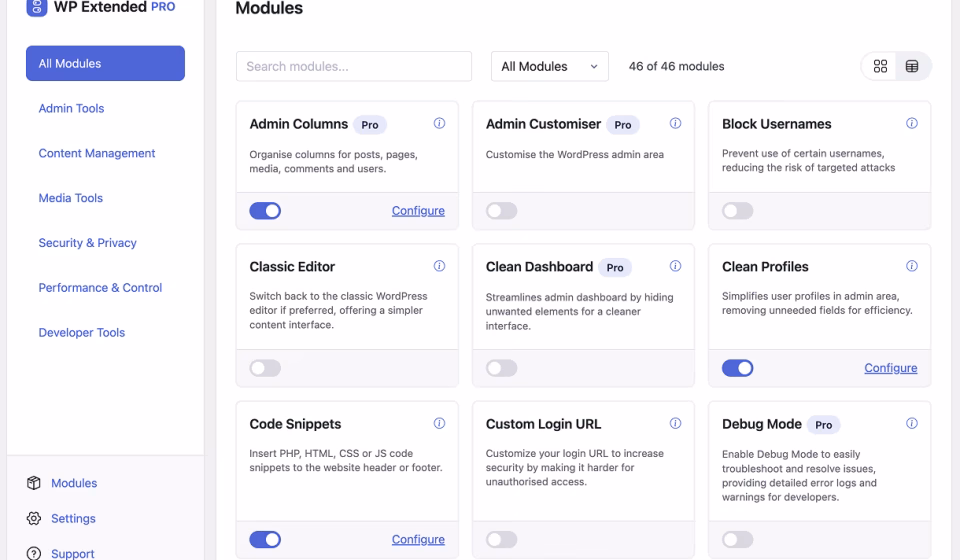Open Security & Privacy category

point(88,243)
